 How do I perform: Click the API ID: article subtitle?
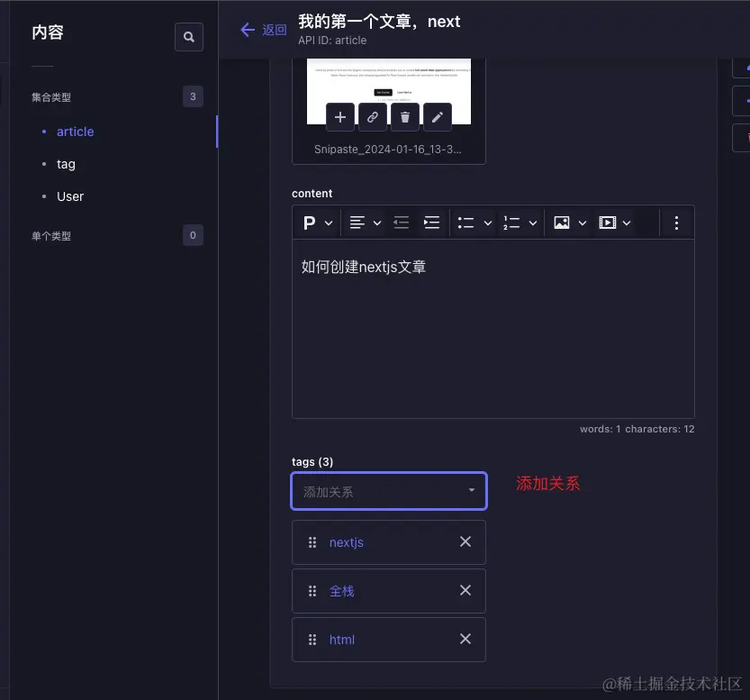coord(332,41)
